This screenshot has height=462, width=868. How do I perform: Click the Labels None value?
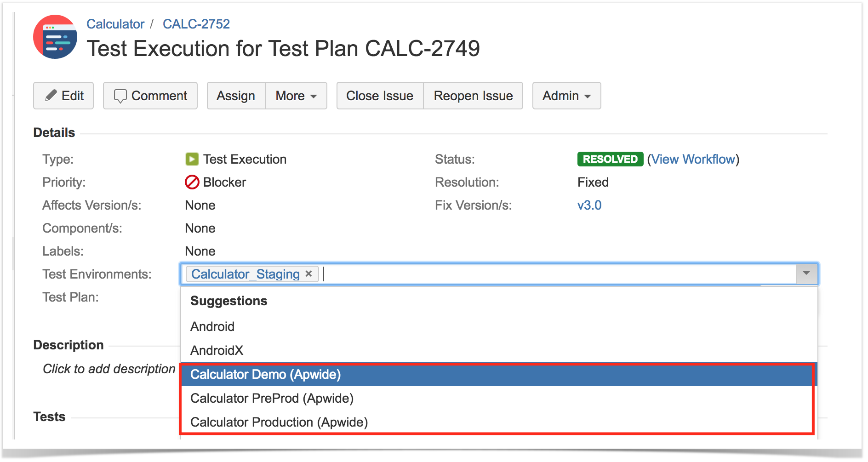(200, 251)
